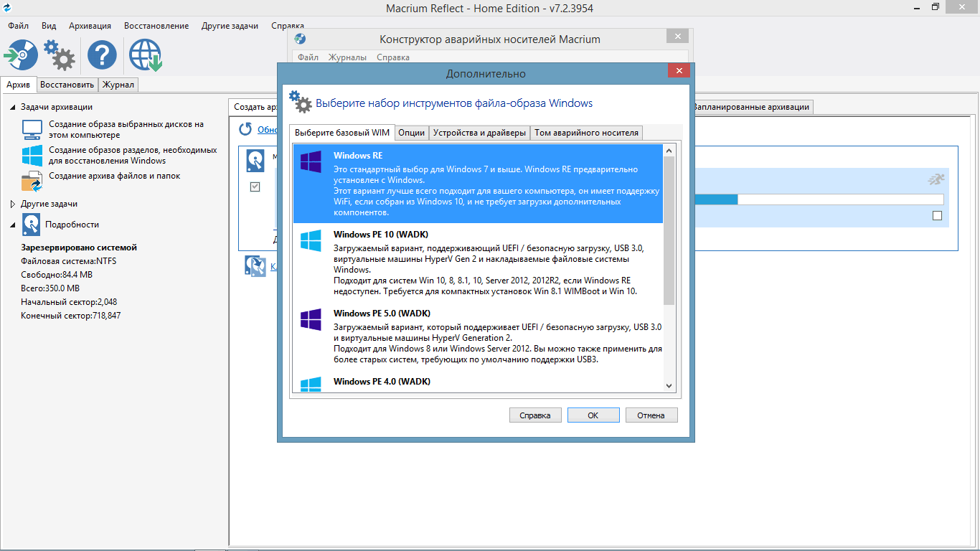Click the WIM list scrollbar down arrow
The image size is (980, 551).
tap(669, 386)
